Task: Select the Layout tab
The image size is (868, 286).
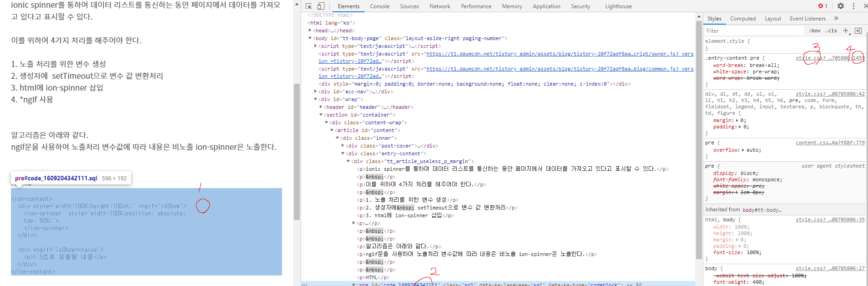Action: tap(773, 19)
